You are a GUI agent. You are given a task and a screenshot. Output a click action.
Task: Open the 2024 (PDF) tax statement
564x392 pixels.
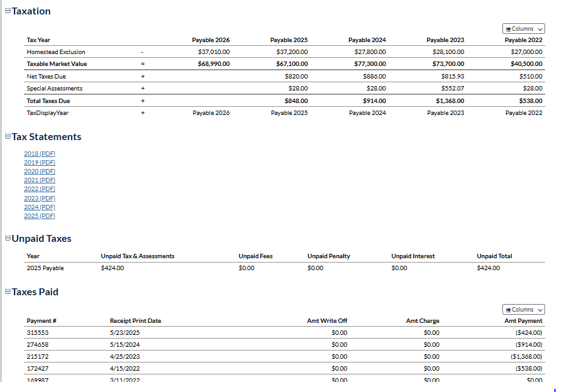click(40, 207)
